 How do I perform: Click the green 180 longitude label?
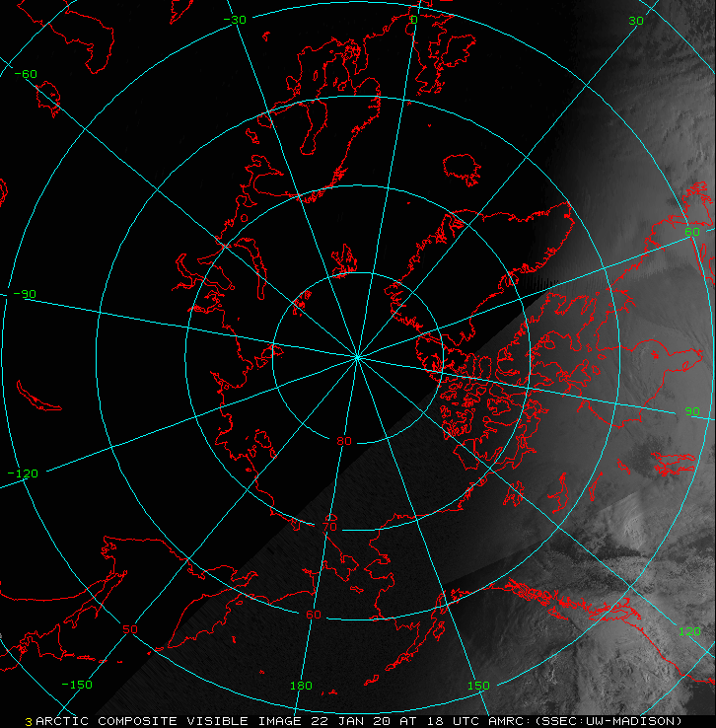[x=301, y=686]
